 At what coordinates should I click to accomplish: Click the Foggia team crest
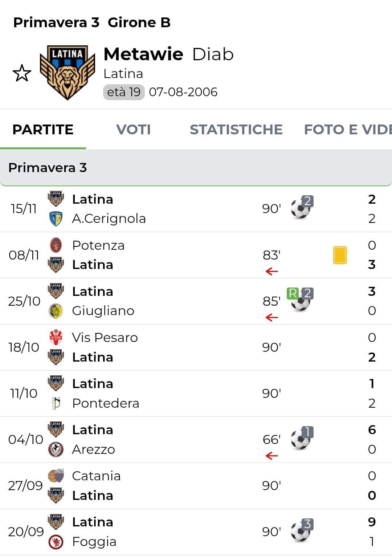56,542
